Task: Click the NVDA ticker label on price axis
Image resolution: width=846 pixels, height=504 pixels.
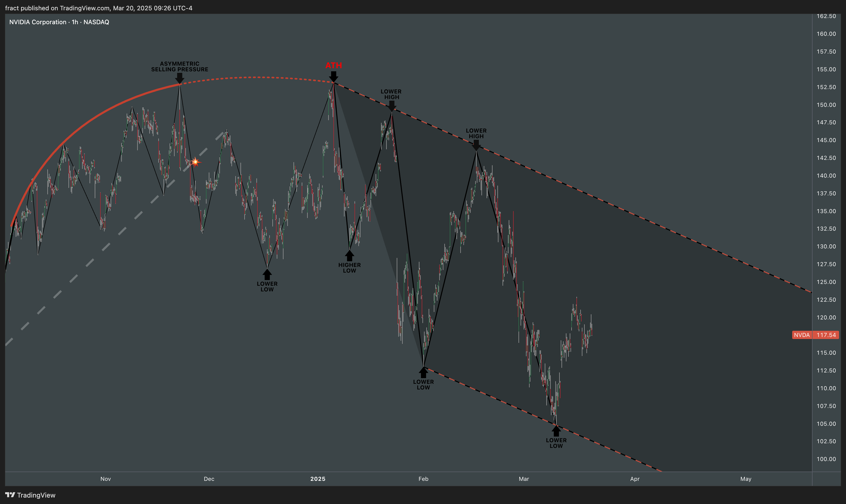Action: click(802, 335)
